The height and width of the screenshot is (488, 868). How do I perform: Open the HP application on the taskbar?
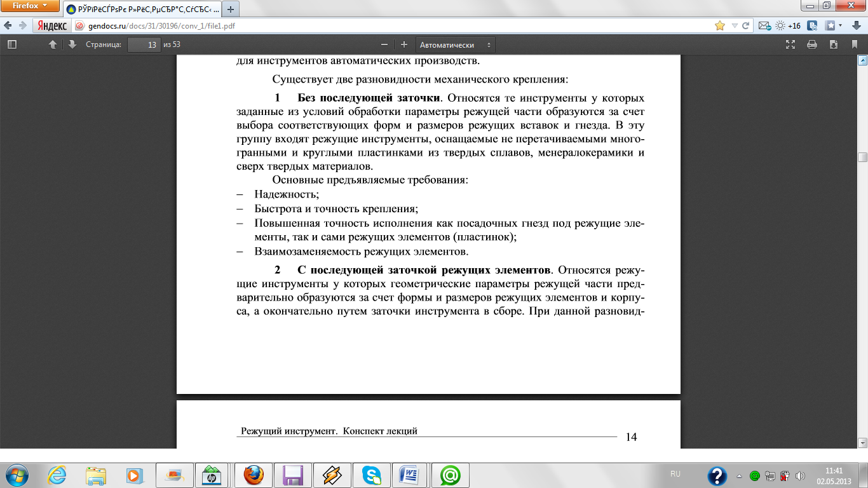click(x=211, y=475)
